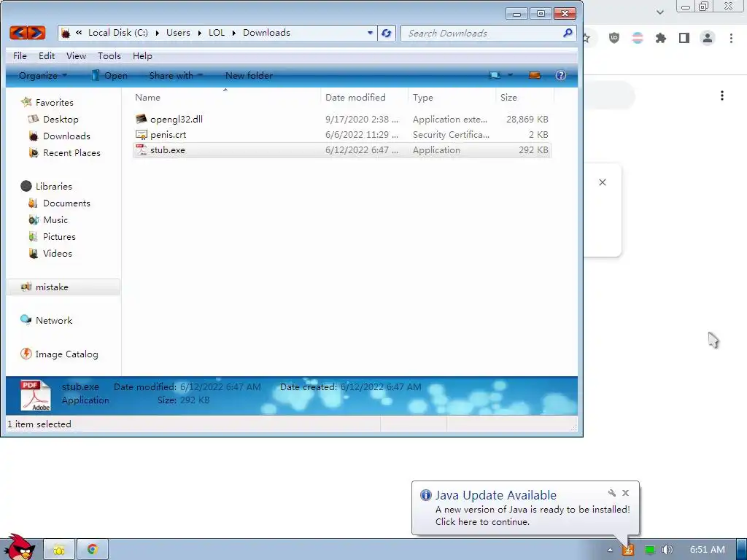Screen dimensions: 747x560
Task: Go back with the Explorer back arrow
Action: (18, 33)
